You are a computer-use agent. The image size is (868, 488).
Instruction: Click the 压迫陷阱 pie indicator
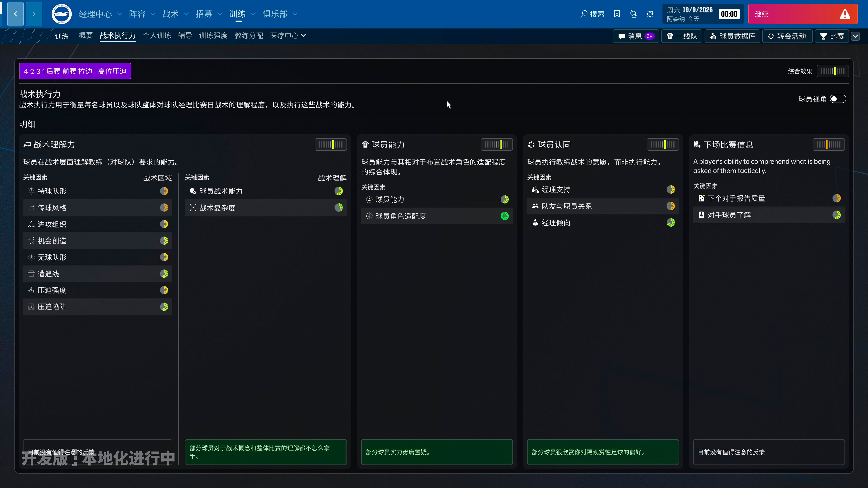pyautogui.click(x=164, y=307)
